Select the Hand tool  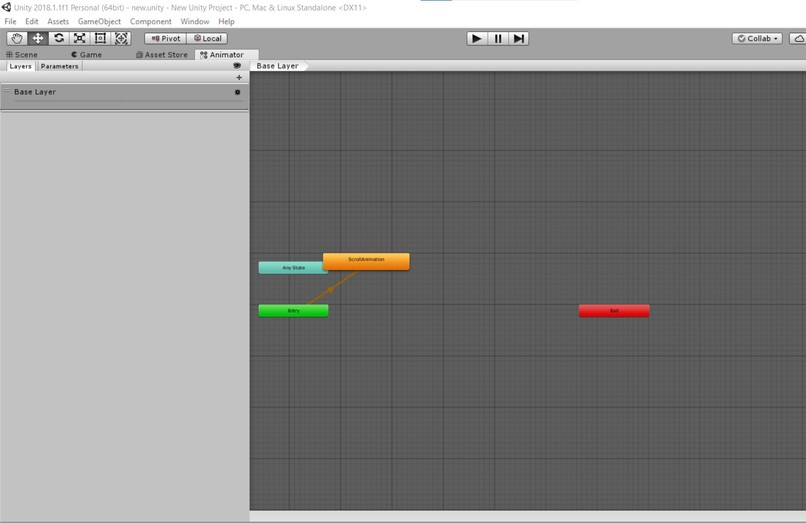17,39
